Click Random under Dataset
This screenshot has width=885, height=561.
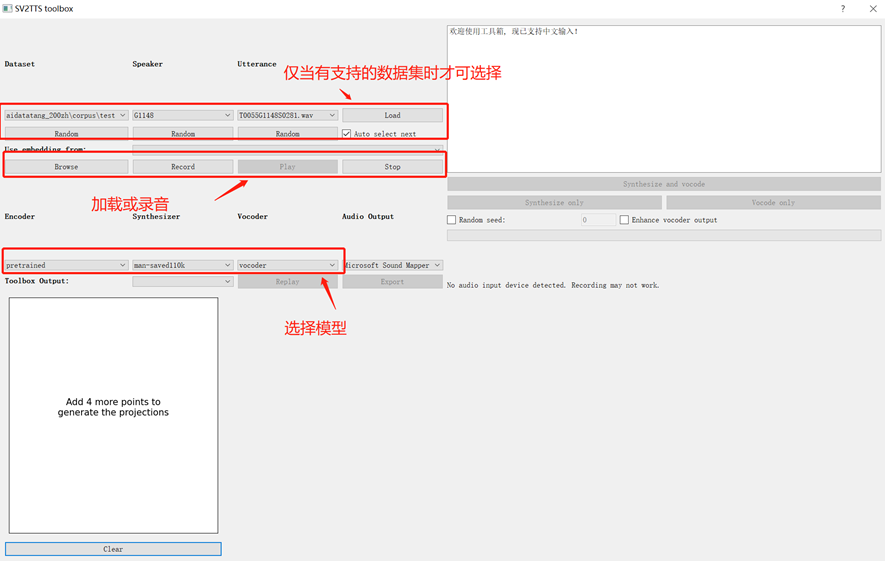pos(67,134)
